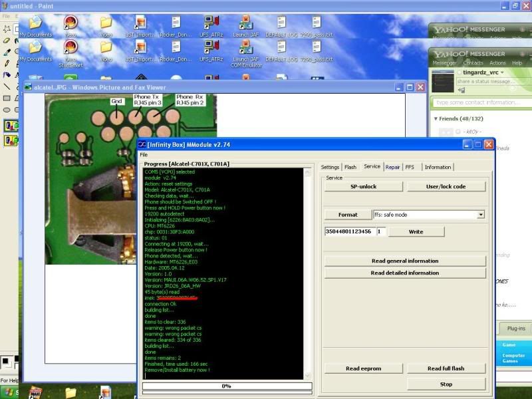Select the Pencil tool in Paint
The width and height of the screenshot is (532, 399).
[x=7, y=63]
